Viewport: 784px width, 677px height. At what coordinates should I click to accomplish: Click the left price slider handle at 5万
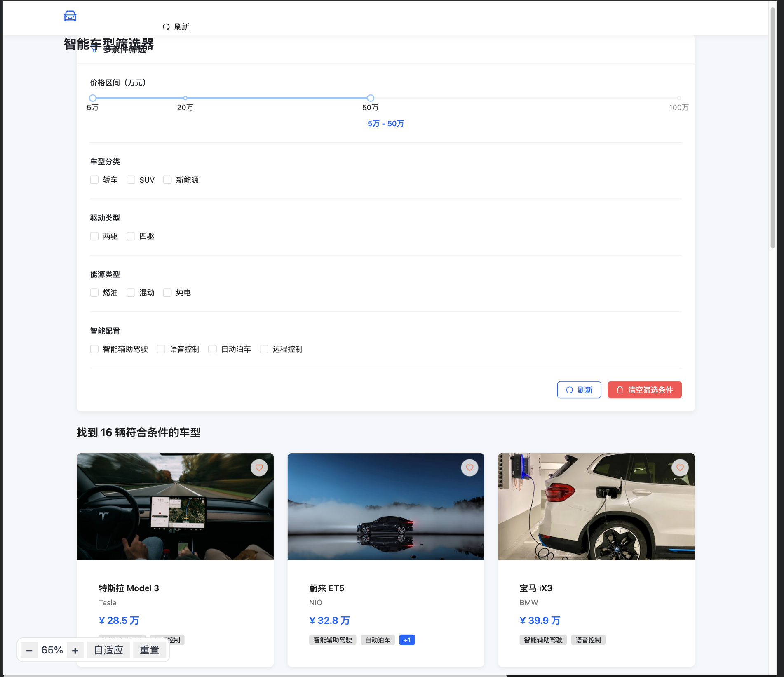point(93,98)
